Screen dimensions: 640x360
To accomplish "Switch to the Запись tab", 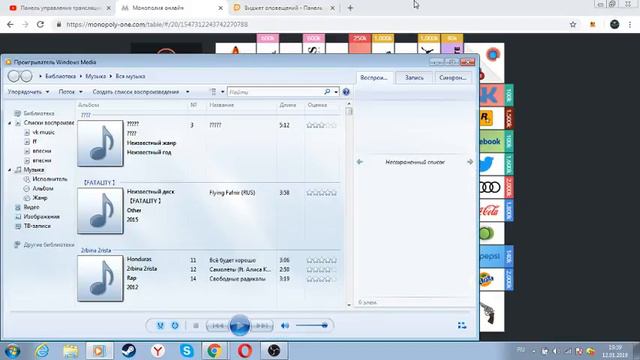I will tap(414, 78).
